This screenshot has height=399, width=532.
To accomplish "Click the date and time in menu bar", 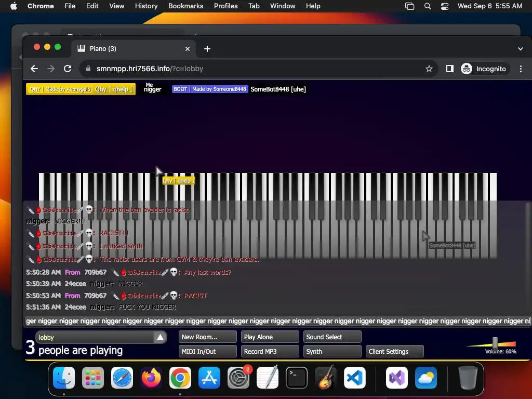I will (x=489, y=6).
